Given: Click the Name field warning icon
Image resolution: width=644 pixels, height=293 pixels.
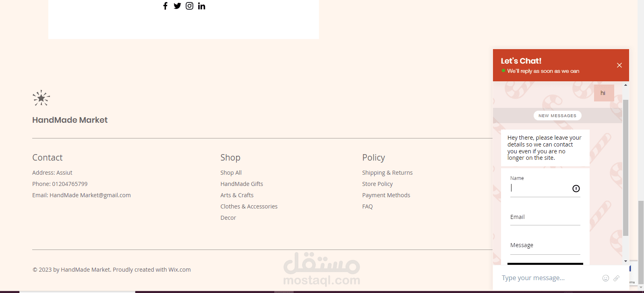Looking at the screenshot, I should pyautogui.click(x=576, y=188).
